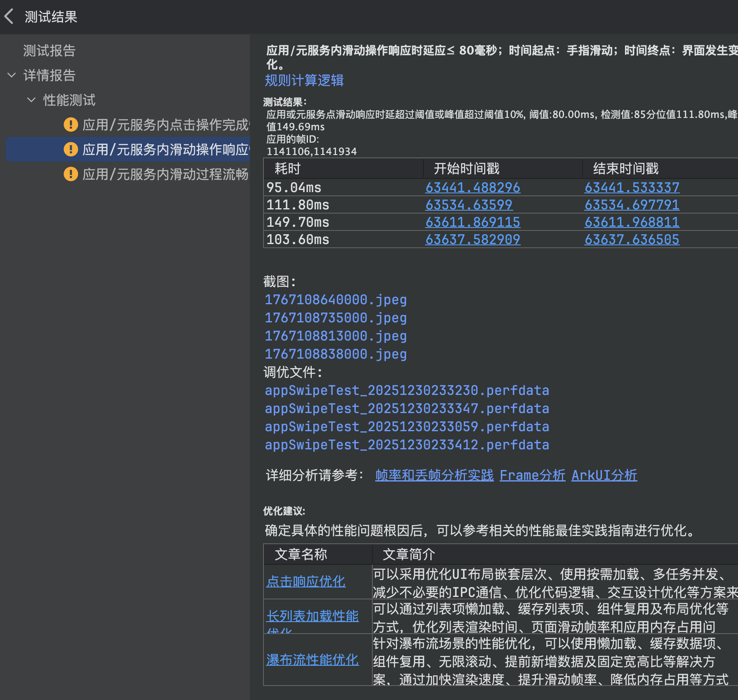This screenshot has height=700, width=738.
Task: Open appSwipeTest_20251230233059.perfdata file
Action: 407,427
